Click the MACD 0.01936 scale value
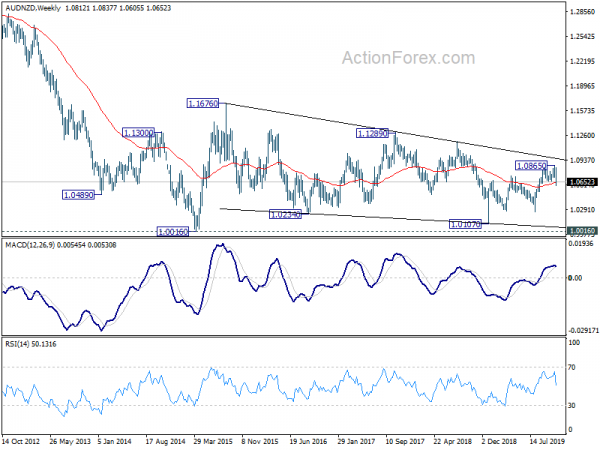Viewport: 600px width, 450px height. tap(581, 243)
